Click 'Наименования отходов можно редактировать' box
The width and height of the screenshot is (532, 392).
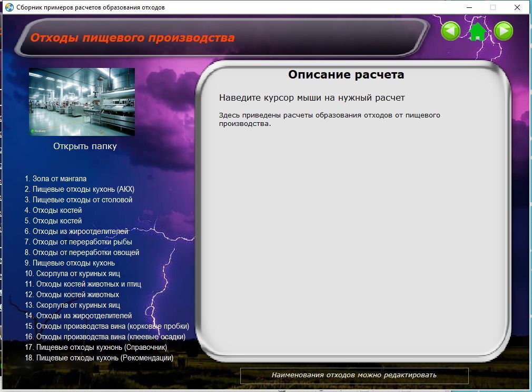click(x=354, y=375)
